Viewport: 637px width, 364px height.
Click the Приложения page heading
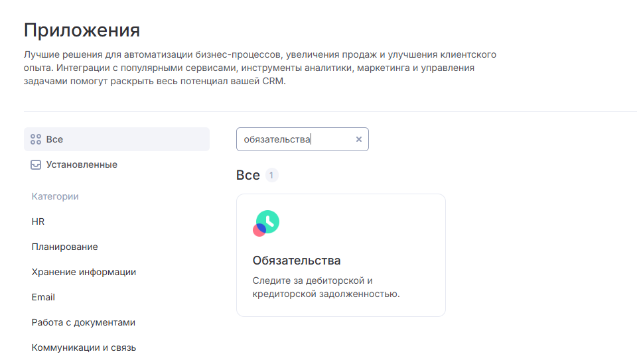(82, 30)
